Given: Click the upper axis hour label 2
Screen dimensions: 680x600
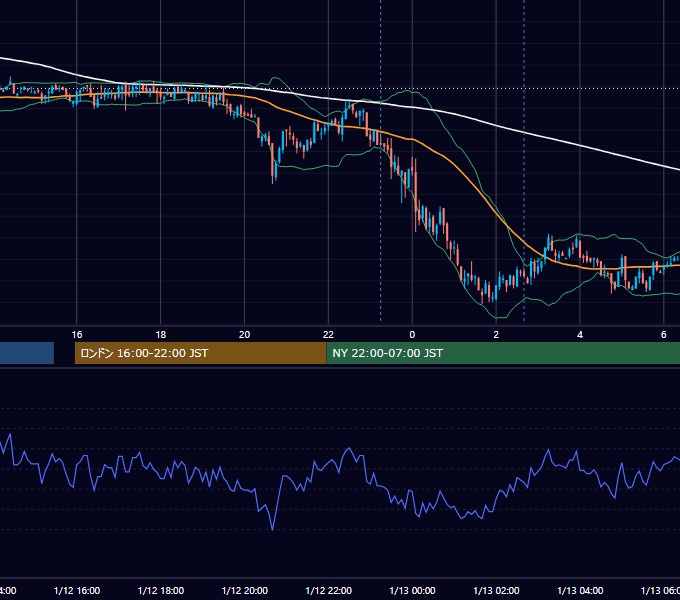Looking at the screenshot, I should click(x=496, y=335).
